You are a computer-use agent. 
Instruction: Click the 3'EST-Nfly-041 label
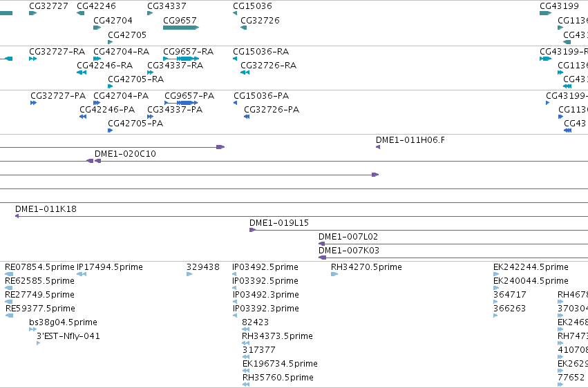tap(68, 336)
